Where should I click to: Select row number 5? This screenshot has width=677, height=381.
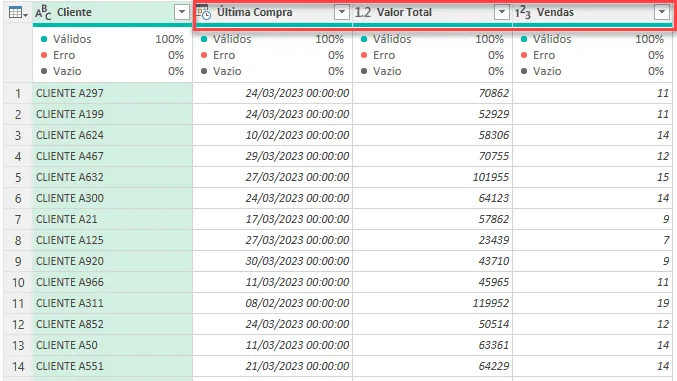click(x=18, y=177)
